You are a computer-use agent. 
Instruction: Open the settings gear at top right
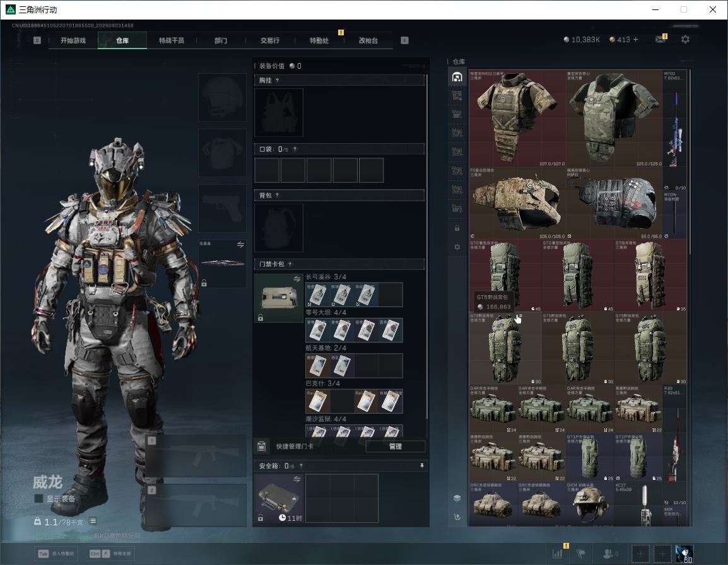tap(685, 40)
